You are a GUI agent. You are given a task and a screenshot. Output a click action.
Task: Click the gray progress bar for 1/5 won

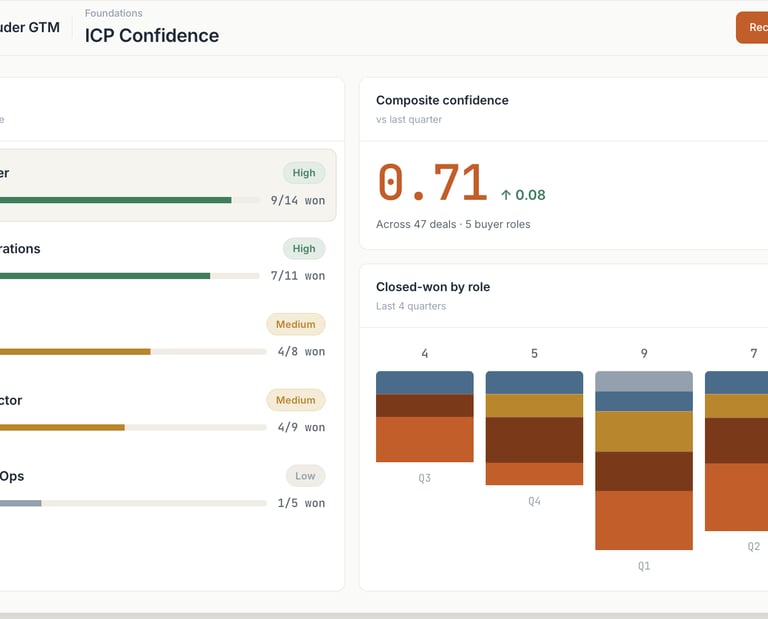pyautogui.click(x=20, y=503)
